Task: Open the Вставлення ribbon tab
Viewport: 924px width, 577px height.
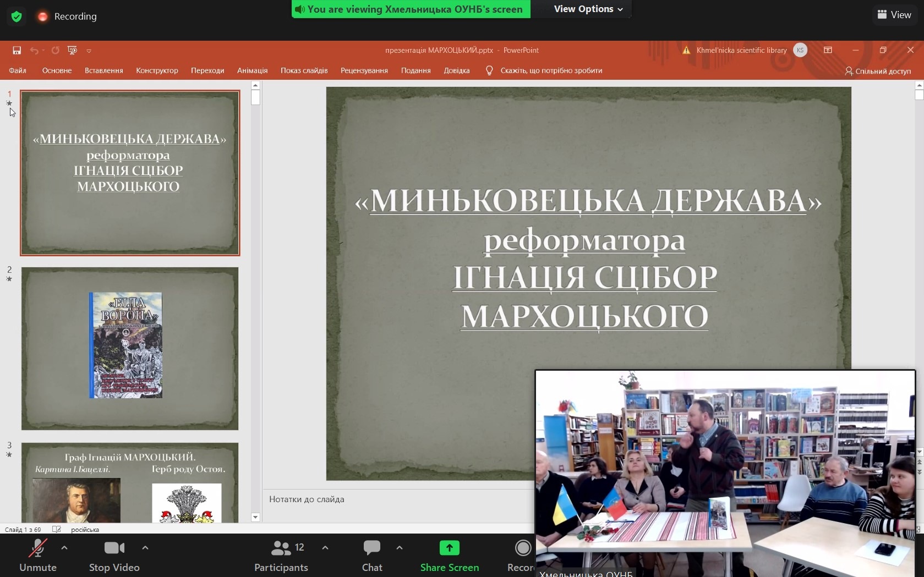Action: click(x=103, y=70)
